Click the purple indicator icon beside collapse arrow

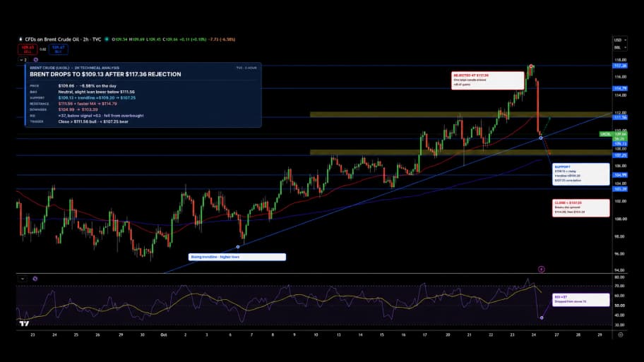coord(36,60)
